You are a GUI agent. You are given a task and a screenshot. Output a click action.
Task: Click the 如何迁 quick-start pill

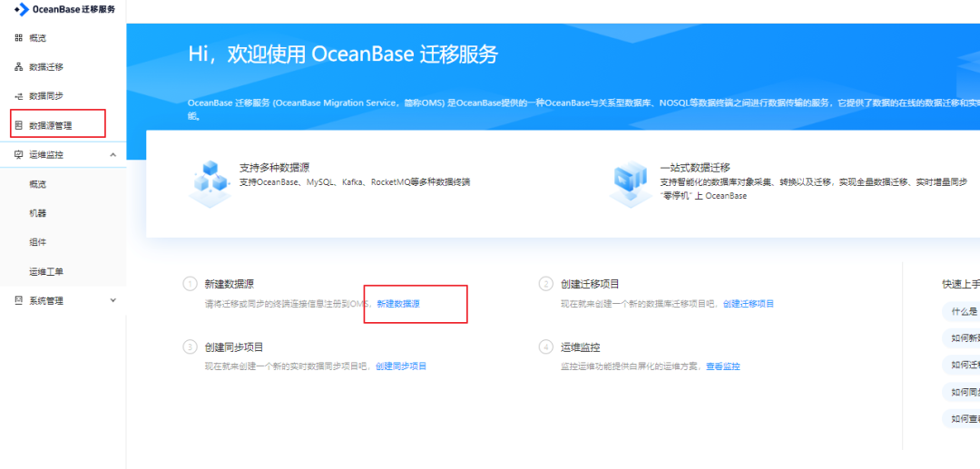pyautogui.click(x=961, y=365)
